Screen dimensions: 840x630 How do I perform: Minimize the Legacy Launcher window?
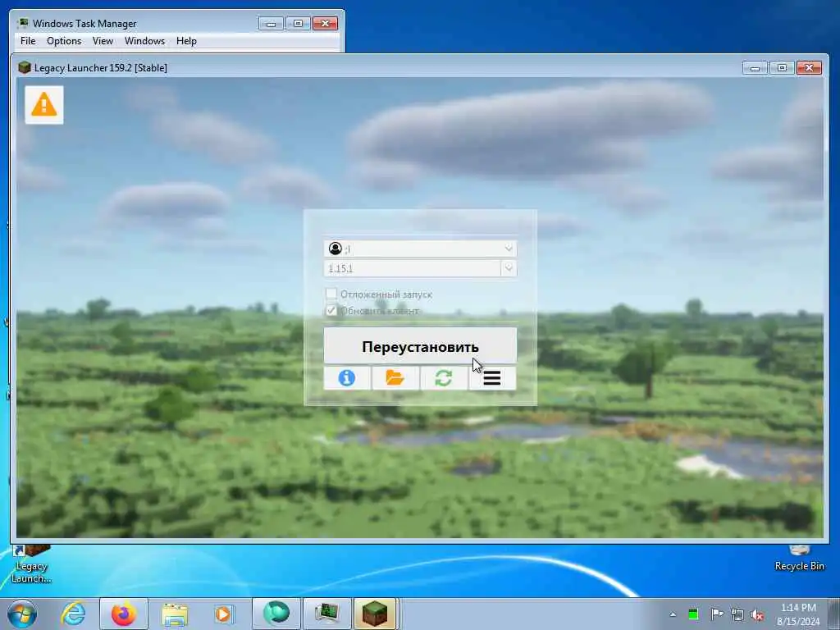click(755, 68)
